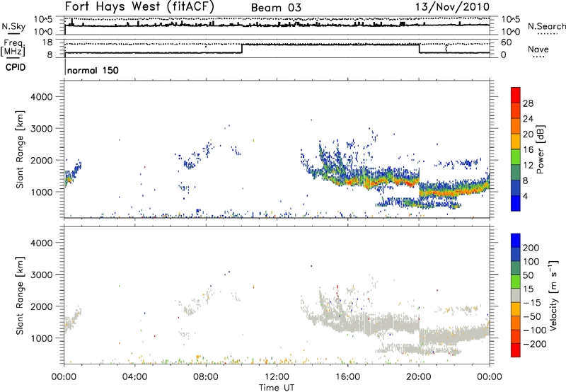Click the 'N.Sky' axis label
Image resolution: width=566 pixels, height=392 pixels.
tap(13, 26)
